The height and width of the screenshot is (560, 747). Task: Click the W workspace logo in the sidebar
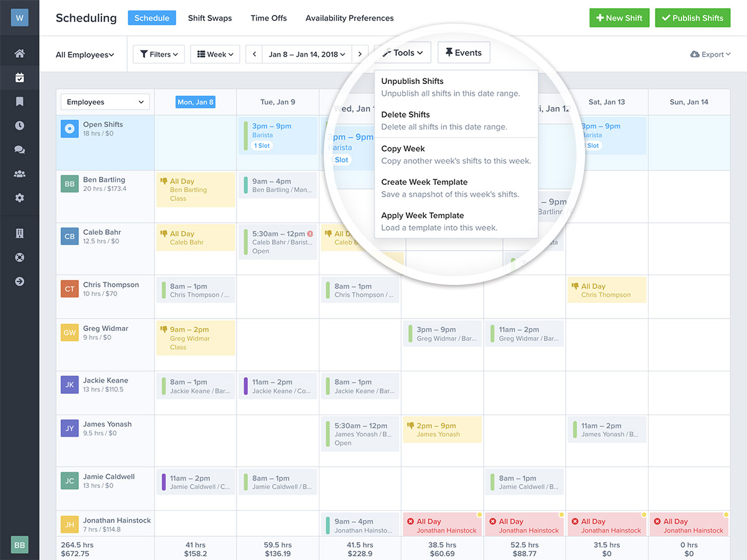click(x=19, y=17)
